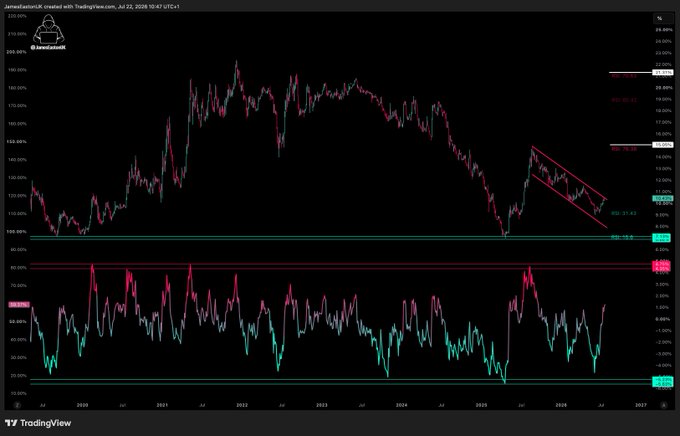Click the 2024 label on the time axis
This screenshot has width=680, height=436.
(402, 405)
